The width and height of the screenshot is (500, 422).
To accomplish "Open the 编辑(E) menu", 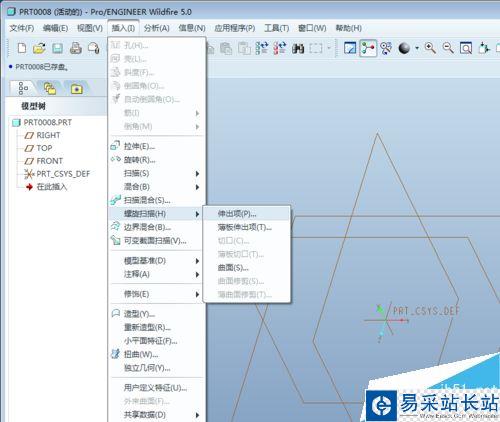I will coord(55,28).
